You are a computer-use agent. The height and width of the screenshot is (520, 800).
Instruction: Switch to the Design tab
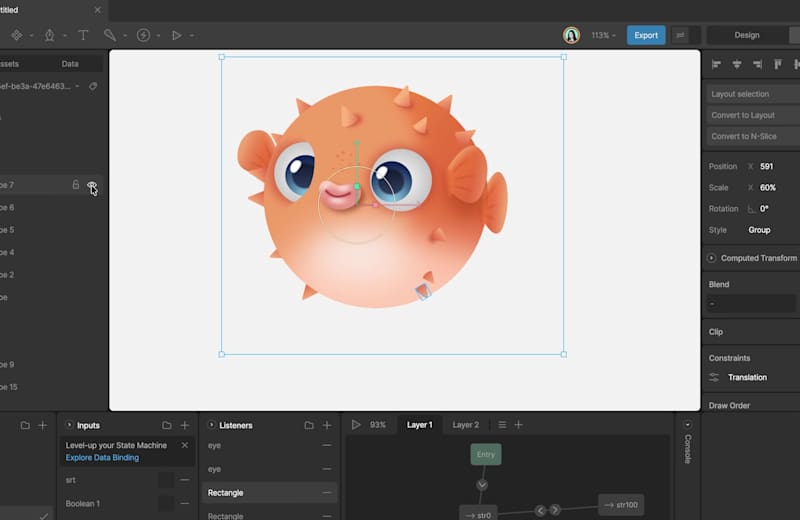[x=747, y=35]
